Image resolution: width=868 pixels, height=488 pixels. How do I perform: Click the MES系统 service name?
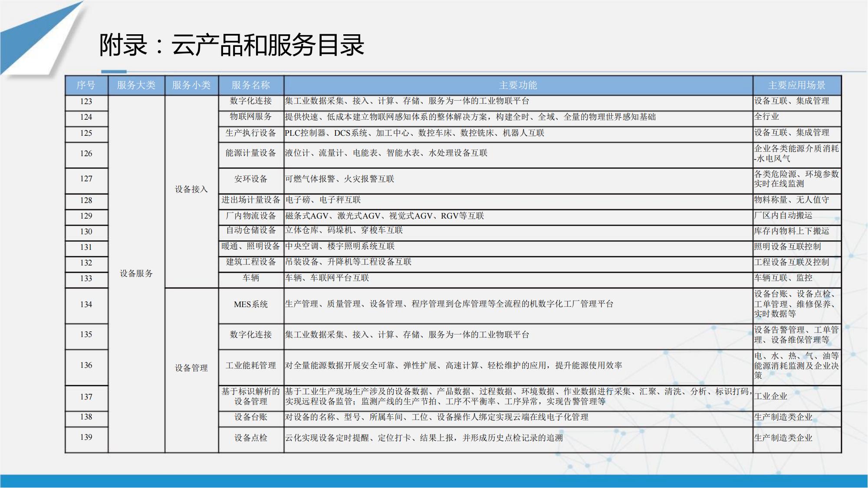(251, 305)
